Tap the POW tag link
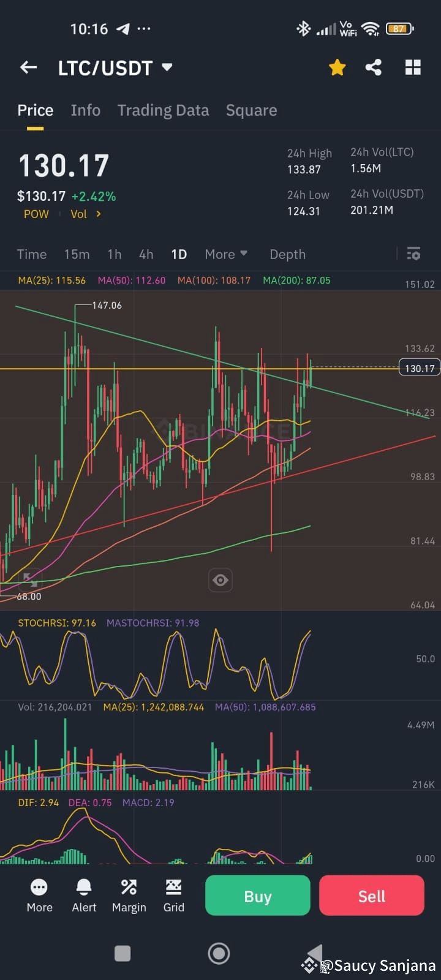Viewport: 441px width, 980px height. tap(36, 214)
